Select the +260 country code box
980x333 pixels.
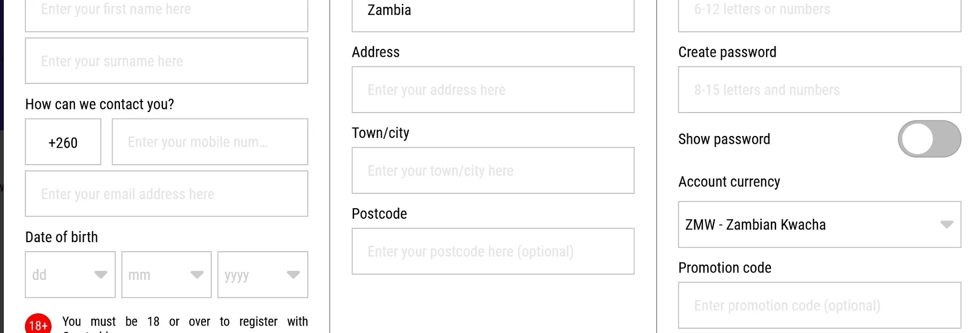[x=63, y=142]
